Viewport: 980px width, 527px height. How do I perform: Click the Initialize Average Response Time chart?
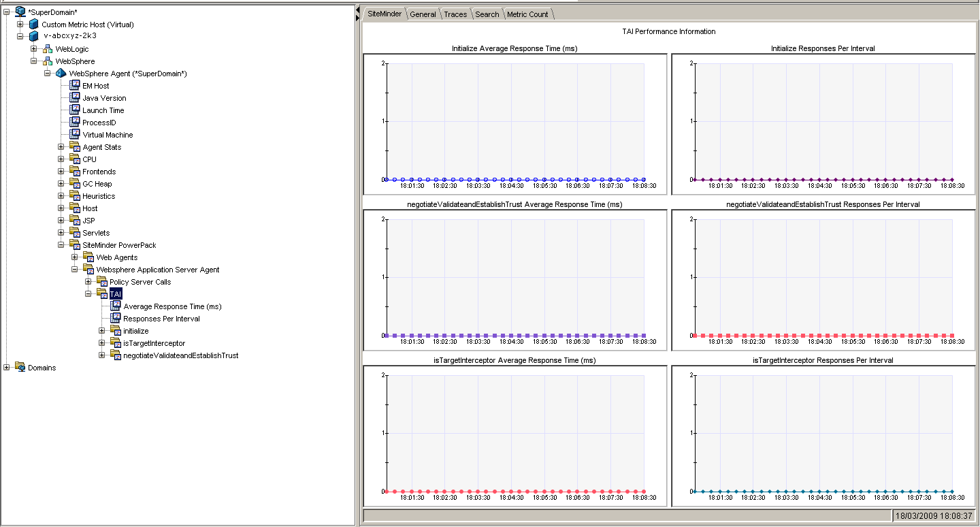(x=515, y=125)
